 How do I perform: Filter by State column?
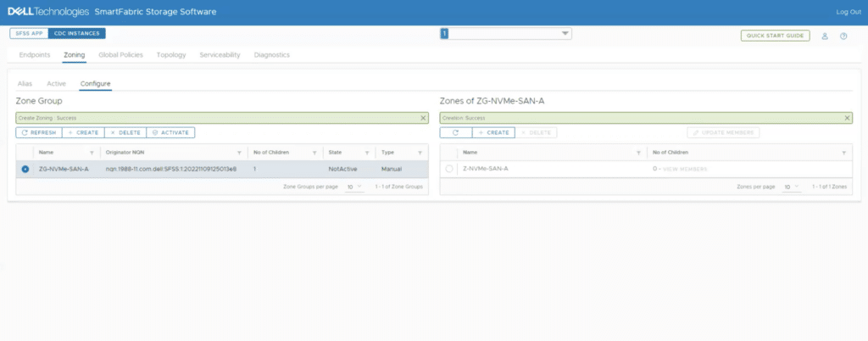[367, 153]
